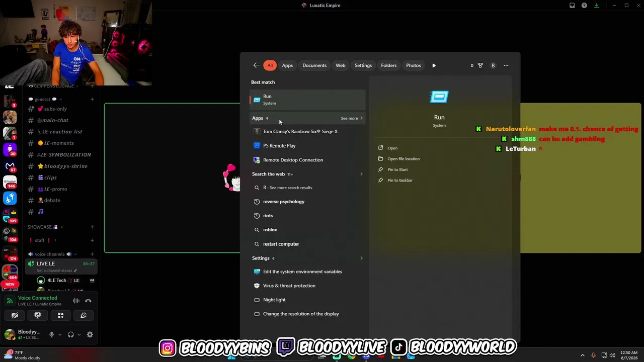The width and height of the screenshot is (644, 362).
Task: Open the B account avatar in search
Action: (493, 65)
